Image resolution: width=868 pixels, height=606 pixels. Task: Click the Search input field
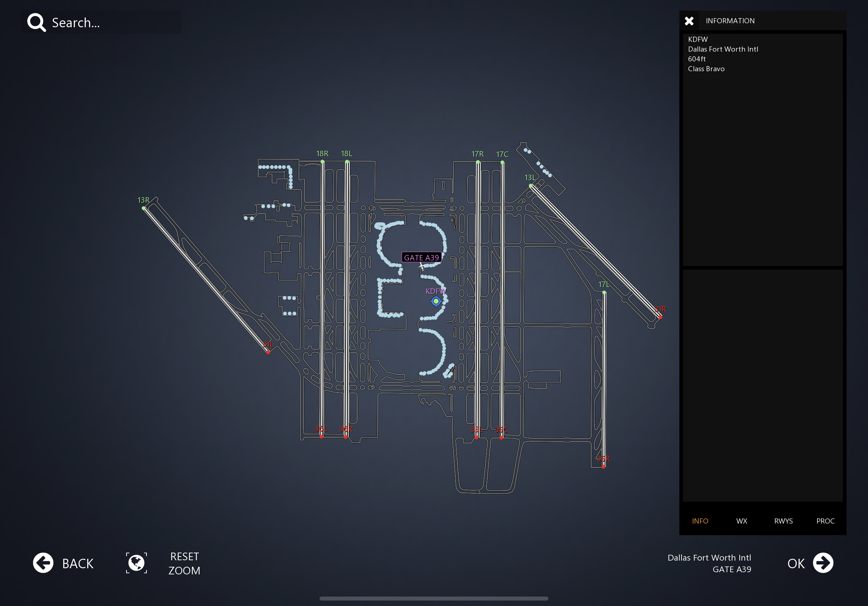[113, 23]
